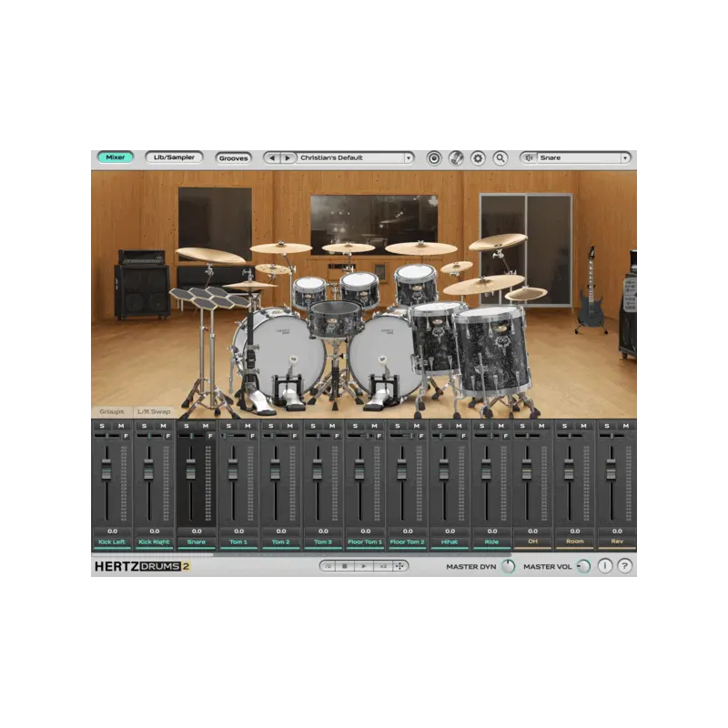Mute the Ride channel
This screenshot has width=728, height=728.
501,426
